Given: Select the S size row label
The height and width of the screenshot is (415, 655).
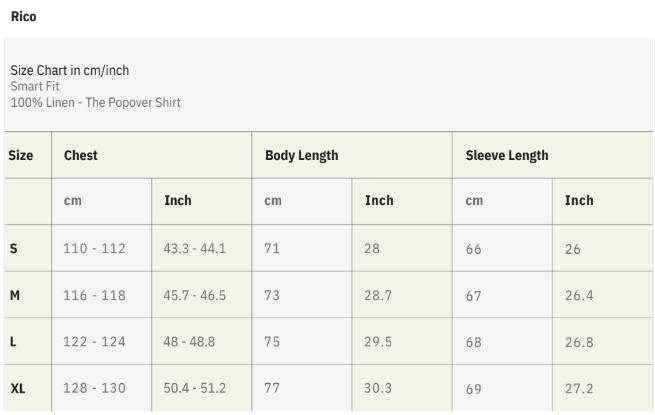Looking at the screenshot, I should [13, 248].
